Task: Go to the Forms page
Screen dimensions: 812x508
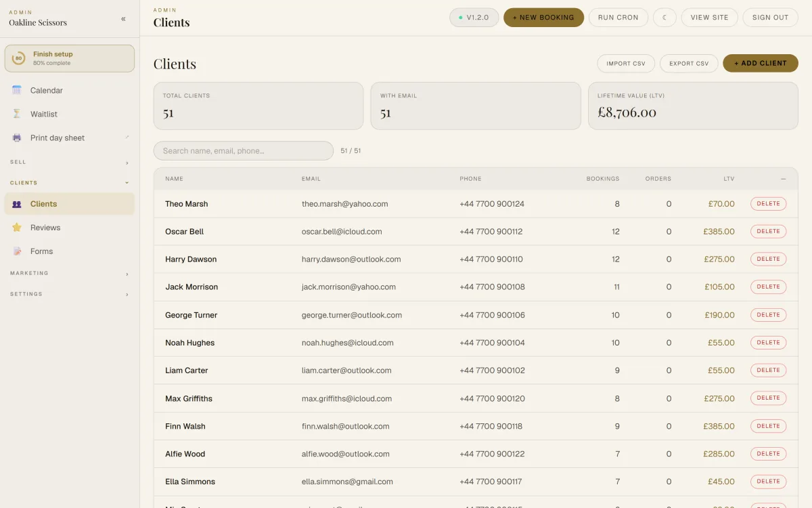Action: 70,251
